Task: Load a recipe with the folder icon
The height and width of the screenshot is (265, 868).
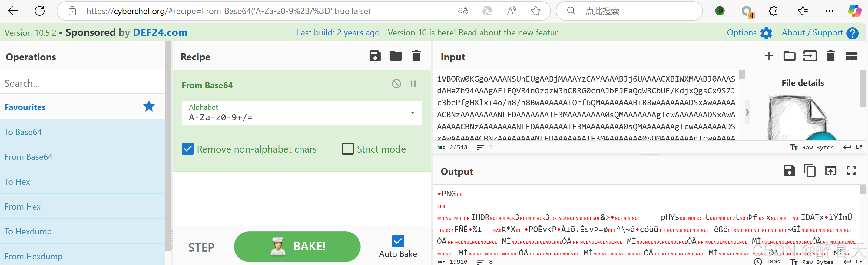Action: pyautogui.click(x=396, y=56)
